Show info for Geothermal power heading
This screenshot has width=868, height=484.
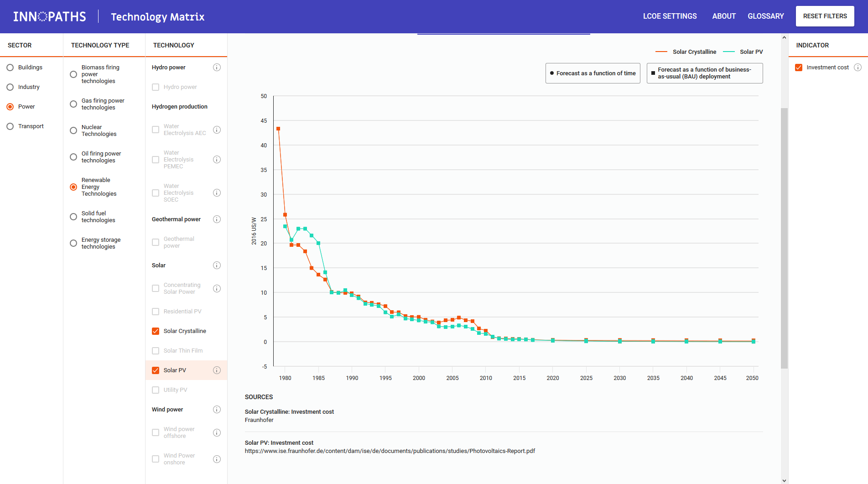coord(217,219)
